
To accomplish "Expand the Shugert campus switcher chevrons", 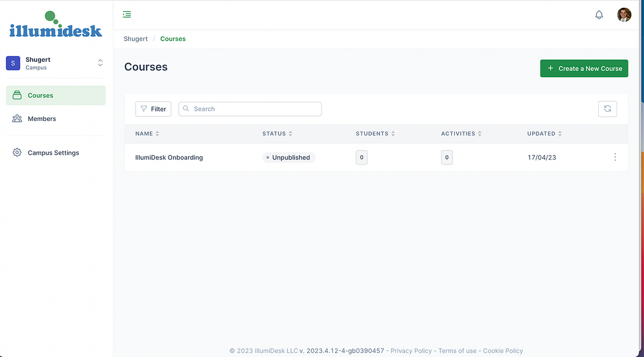I will 100,63.
